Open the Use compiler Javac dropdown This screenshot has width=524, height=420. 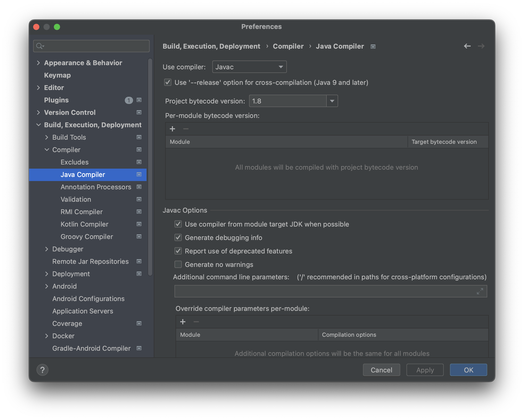(x=249, y=67)
